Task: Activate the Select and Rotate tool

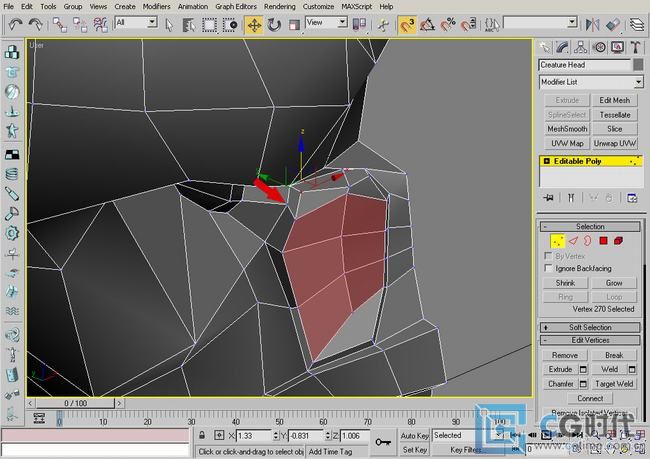Action: [274, 25]
